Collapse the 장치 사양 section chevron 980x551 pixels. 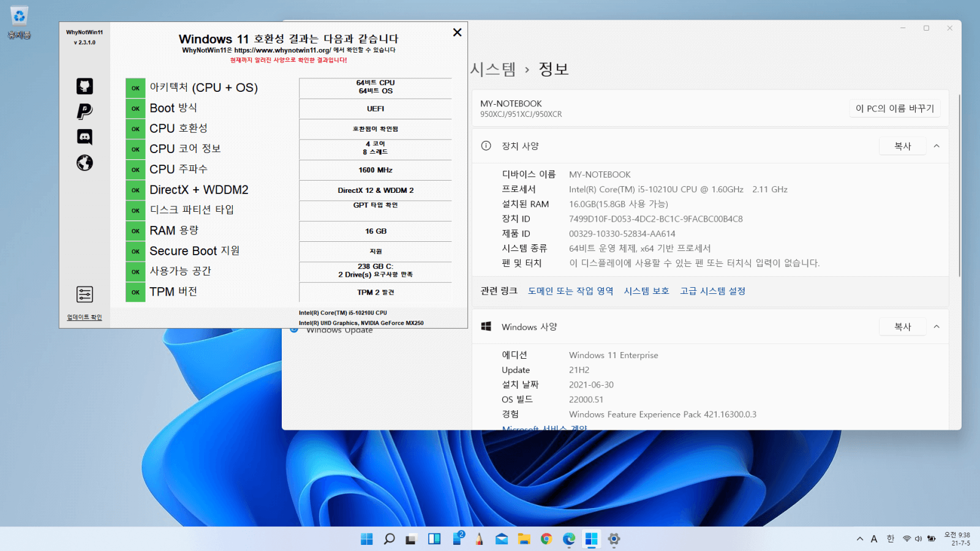coord(937,146)
